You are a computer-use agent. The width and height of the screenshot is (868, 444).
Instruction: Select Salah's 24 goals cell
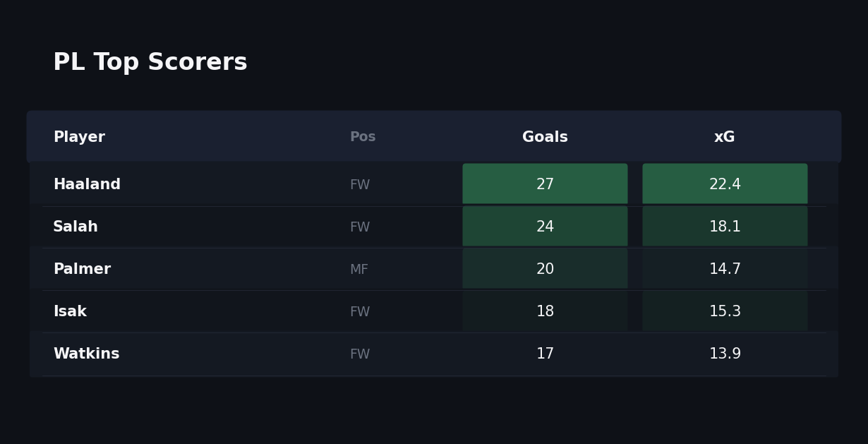pyautogui.click(x=545, y=227)
